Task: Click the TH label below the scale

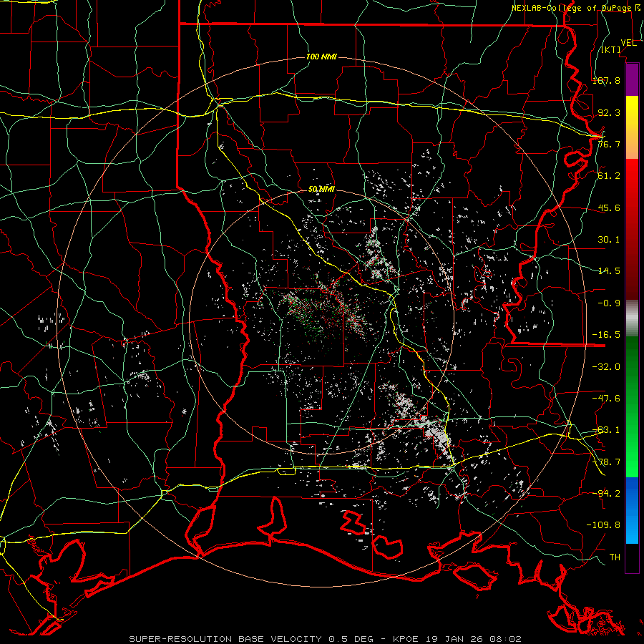Action: (615, 557)
